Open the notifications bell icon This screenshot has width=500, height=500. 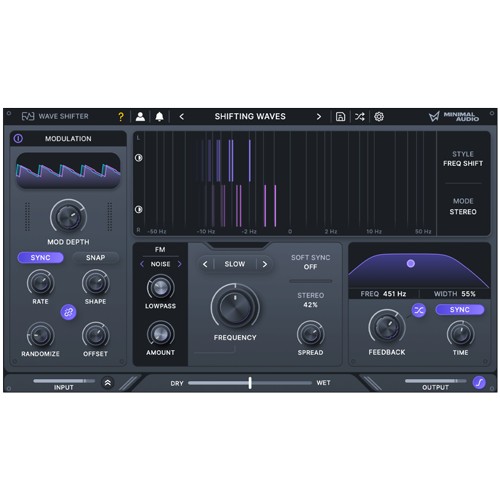click(x=159, y=117)
